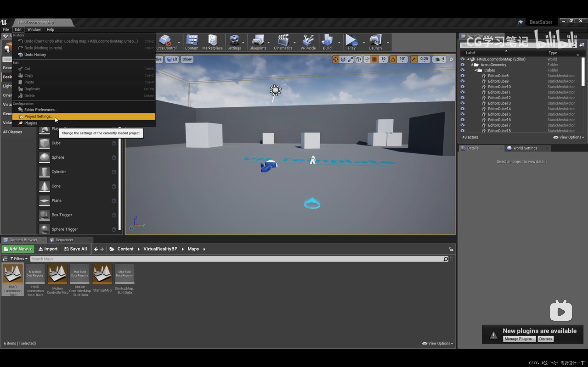The height and width of the screenshot is (367, 588).
Task: Click the Save All button
Action: pyautogui.click(x=76, y=249)
